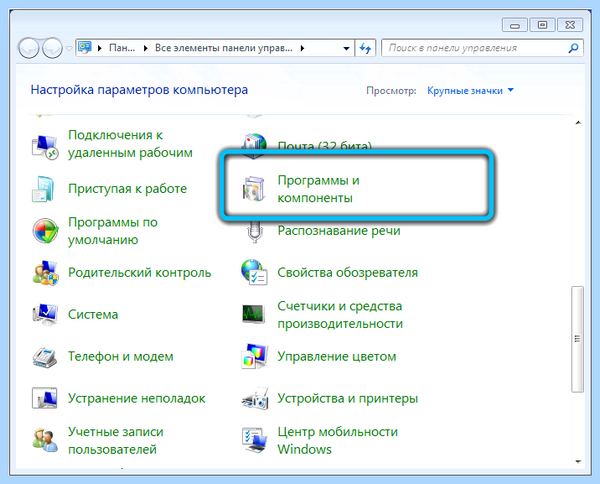Open link 'Почта (32 бита)'
Viewport: 600px width, 484px height.
[x=324, y=146]
